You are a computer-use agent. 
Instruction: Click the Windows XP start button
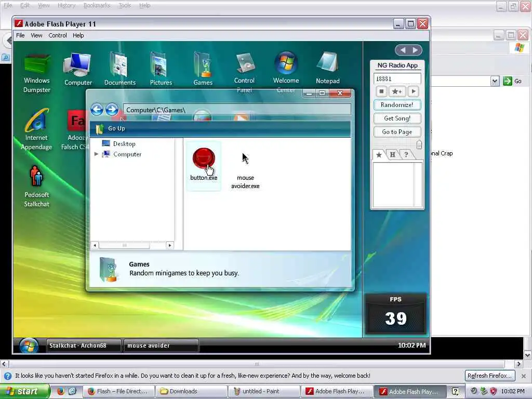[24, 391]
